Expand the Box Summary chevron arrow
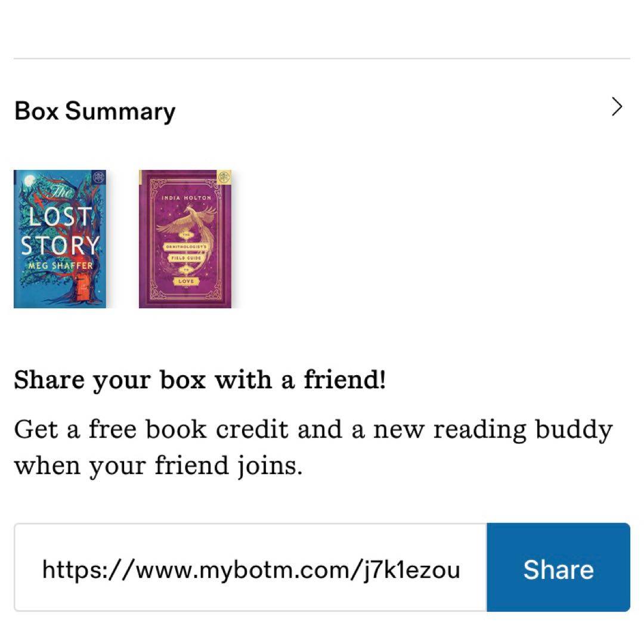The width and height of the screenshot is (644, 644). pyautogui.click(x=617, y=107)
